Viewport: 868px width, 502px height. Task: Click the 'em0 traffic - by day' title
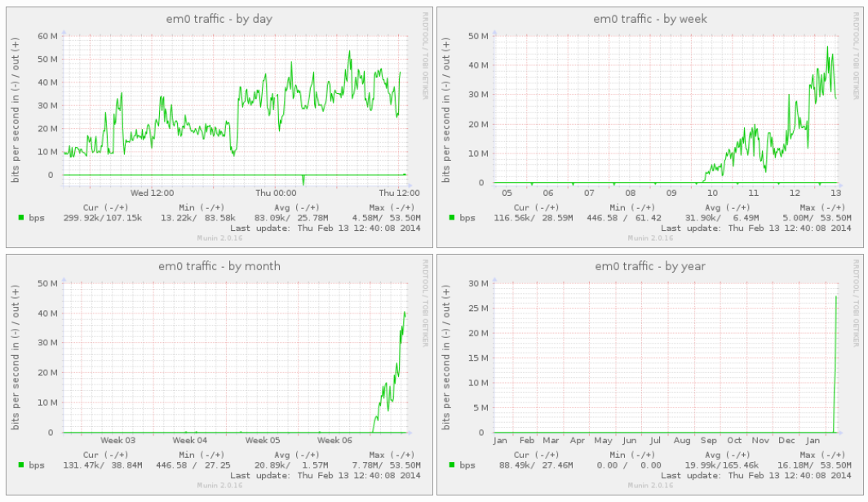[217, 19]
